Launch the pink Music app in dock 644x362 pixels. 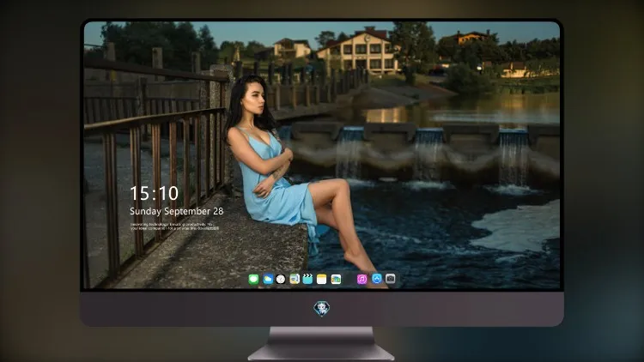tap(361, 280)
